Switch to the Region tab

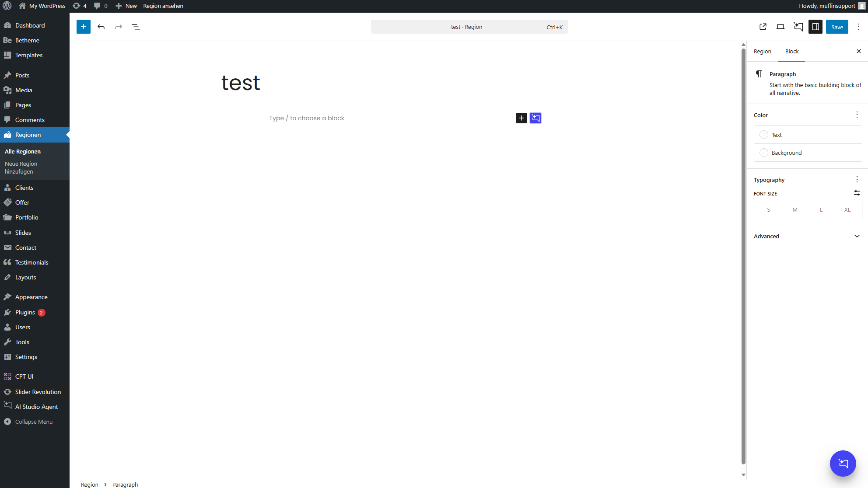pyautogui.click(x=762, y=51)
